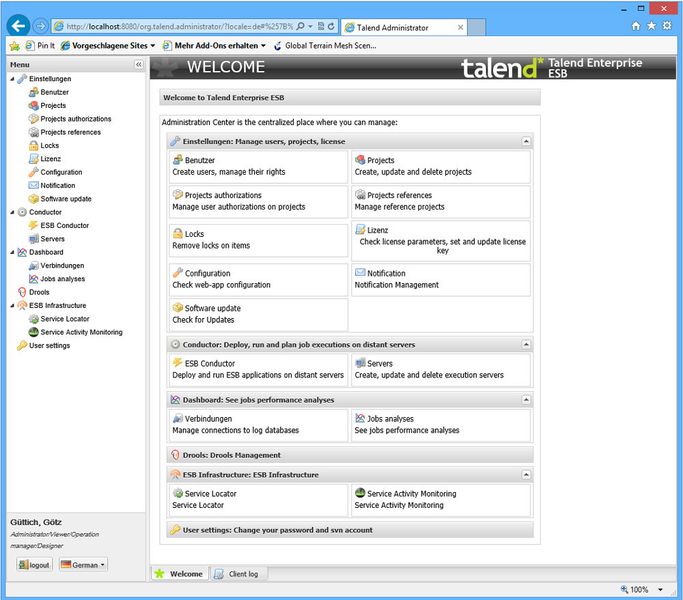Go back with browser back arrow
This screenshot has height=600, width=683.
click(18, 26)
